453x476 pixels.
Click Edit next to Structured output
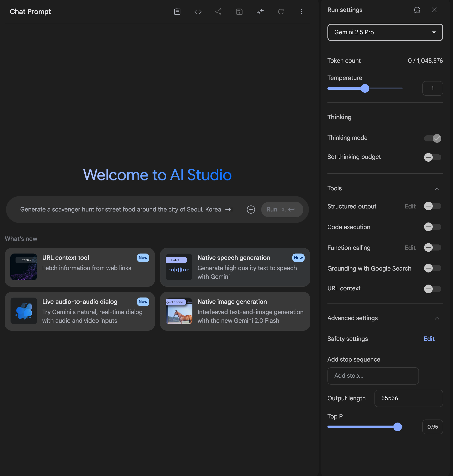click(410, 206)
